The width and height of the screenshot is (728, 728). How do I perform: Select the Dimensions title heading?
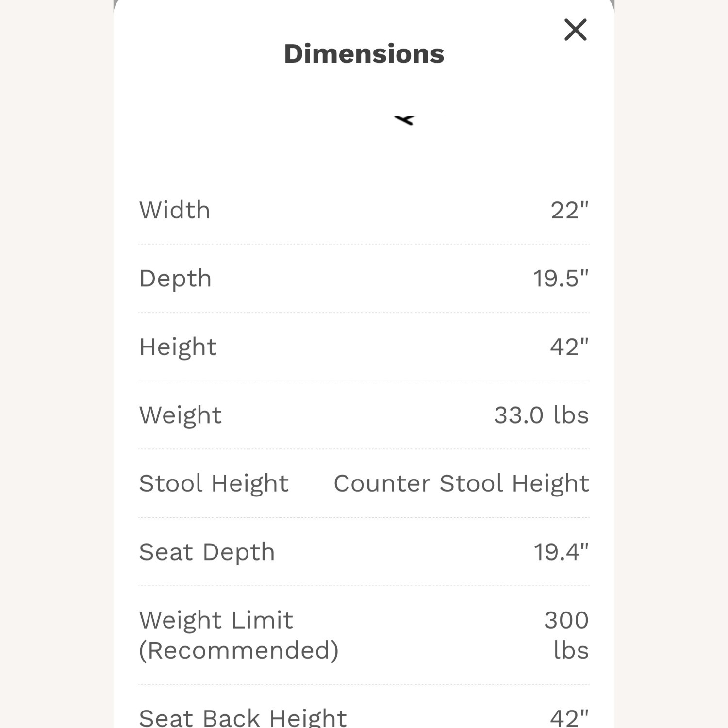click(364, 53)
